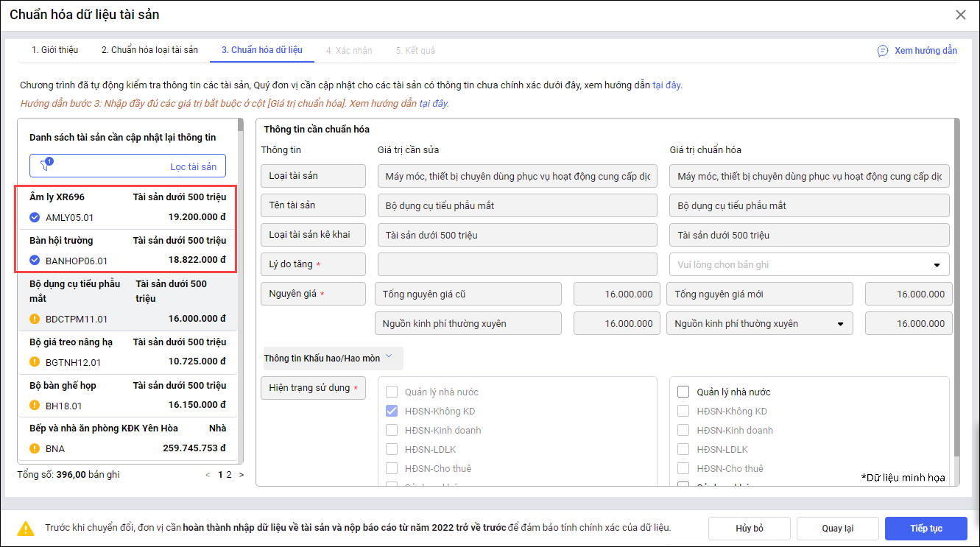Screen dimensions: 980x547
Task: Click the chat icon next to Xem hướng dẫn
Action: coord(882,51)
